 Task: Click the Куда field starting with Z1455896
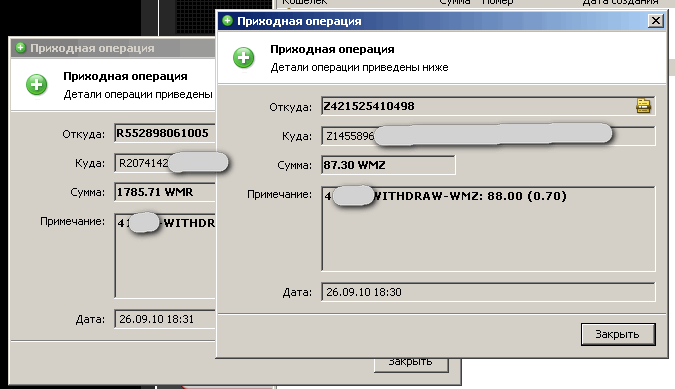(488, 136)
